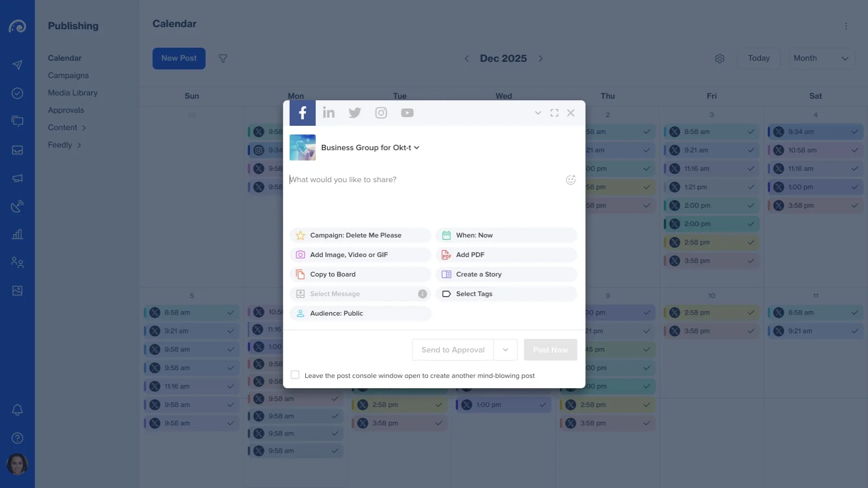The image size is (868, 488).
Task: Click the user avatar in sidebar
Action: (x=17, y=464)
